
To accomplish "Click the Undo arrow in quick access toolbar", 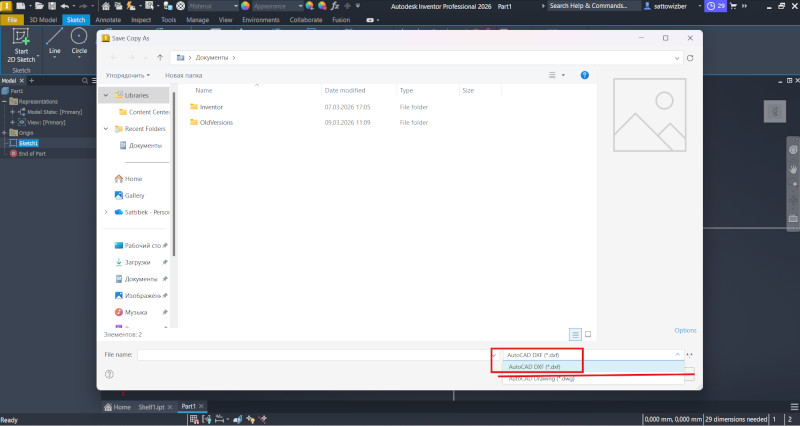I will (65, 6).
